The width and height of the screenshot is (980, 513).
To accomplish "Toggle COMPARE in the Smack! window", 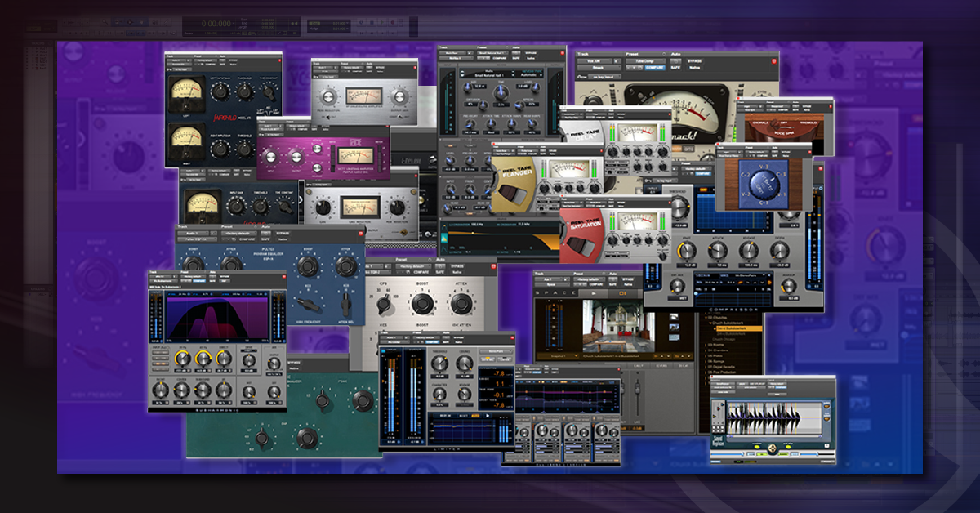I will coord(653,68).
